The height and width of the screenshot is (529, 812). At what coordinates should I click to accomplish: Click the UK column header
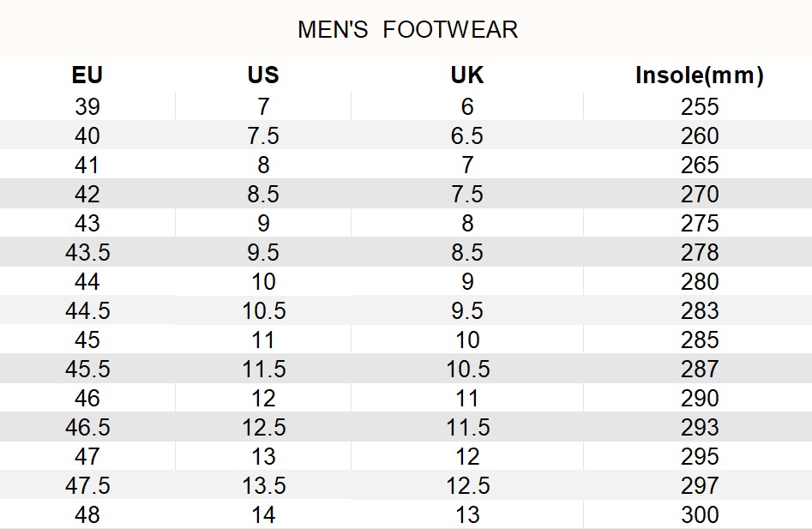pos(467,75)
